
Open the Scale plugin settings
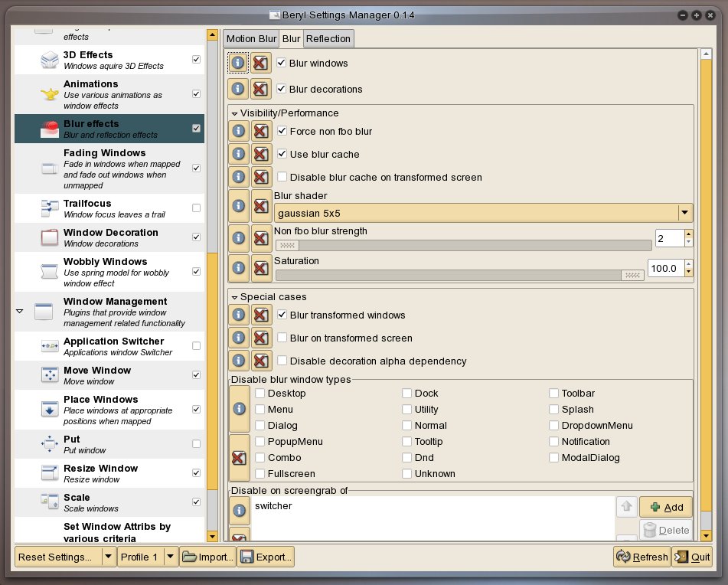coord(109,502)
